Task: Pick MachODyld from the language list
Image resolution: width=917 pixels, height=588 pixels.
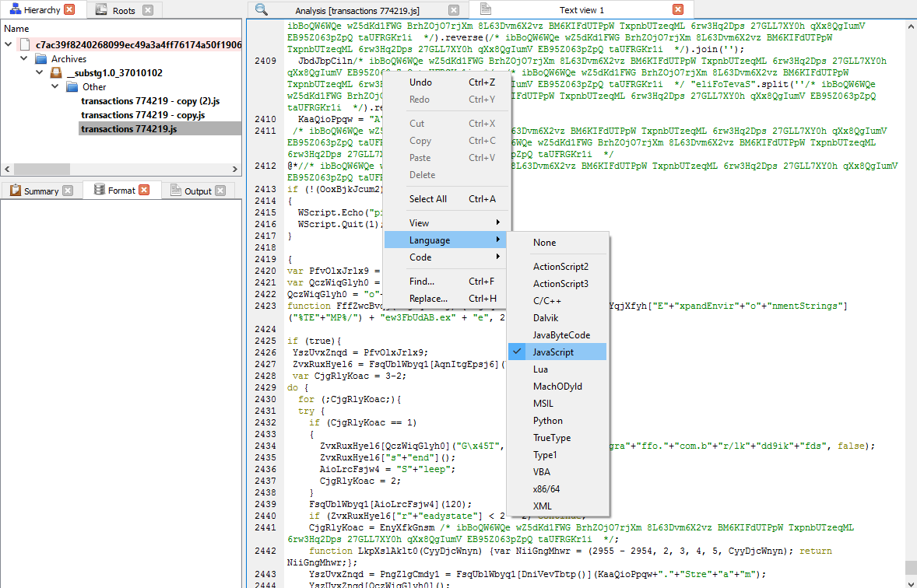Action: 557,387
